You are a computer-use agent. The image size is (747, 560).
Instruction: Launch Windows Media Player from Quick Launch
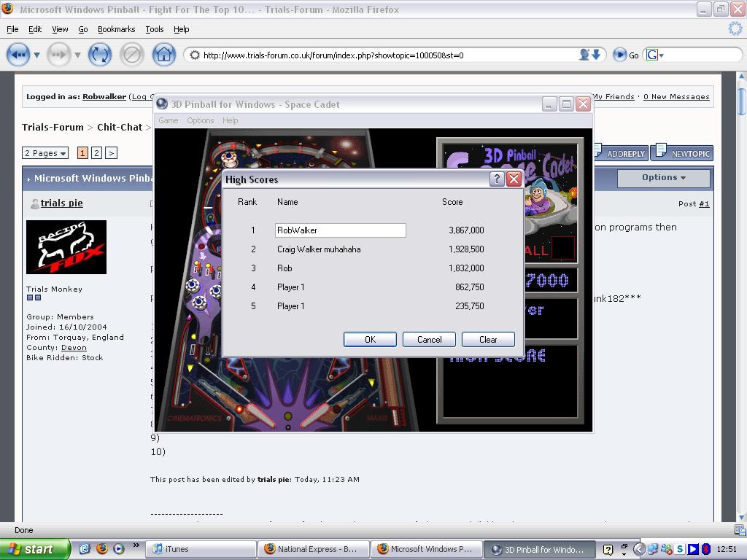pos(119,548)
